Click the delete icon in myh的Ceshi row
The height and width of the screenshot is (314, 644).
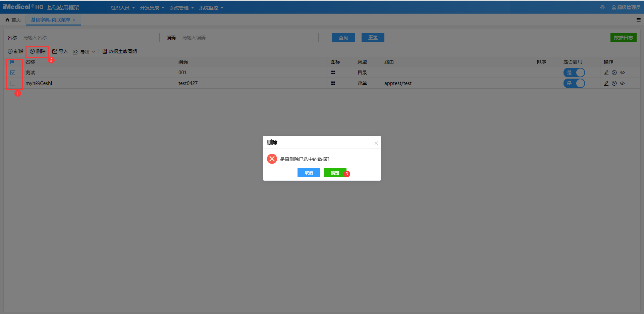click(614, 83)
